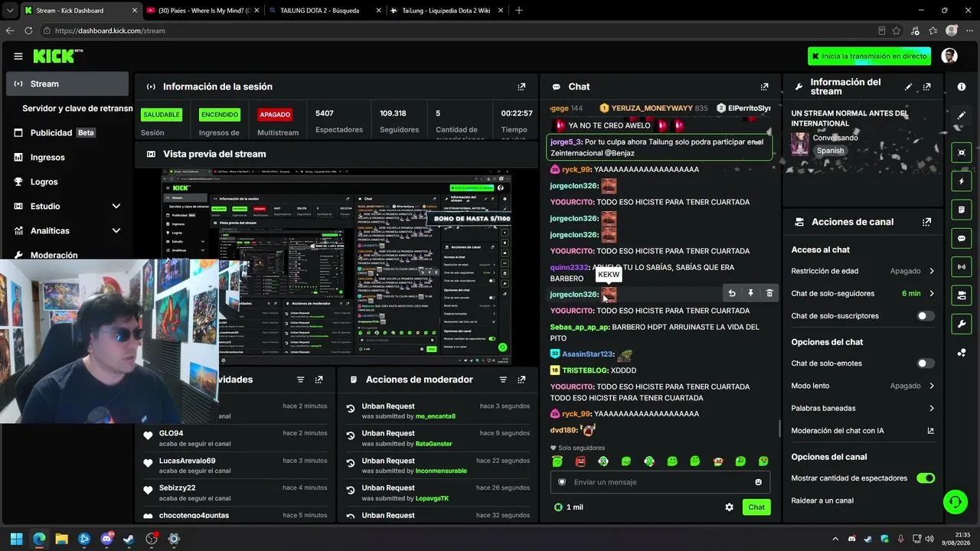Viewport: 980px width, 551px height.
Task: Open me_encanta8 user in moderator actions
Action: [x=435, y=416]
